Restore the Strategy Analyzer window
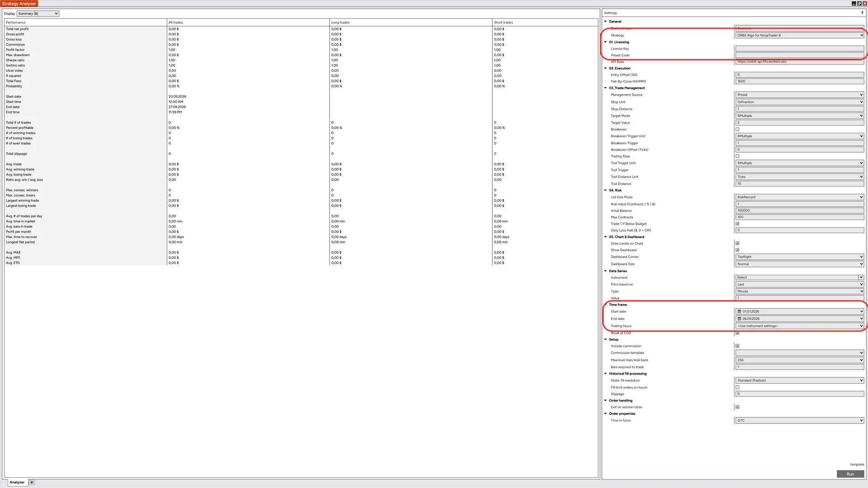The image size is (868, 488). (x=859, y=3)
